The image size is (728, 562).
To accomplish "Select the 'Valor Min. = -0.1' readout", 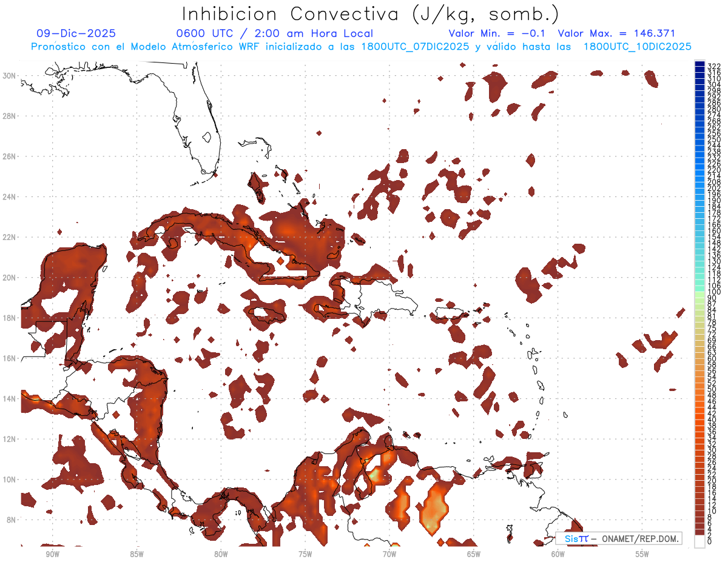I will click(497, 34).
